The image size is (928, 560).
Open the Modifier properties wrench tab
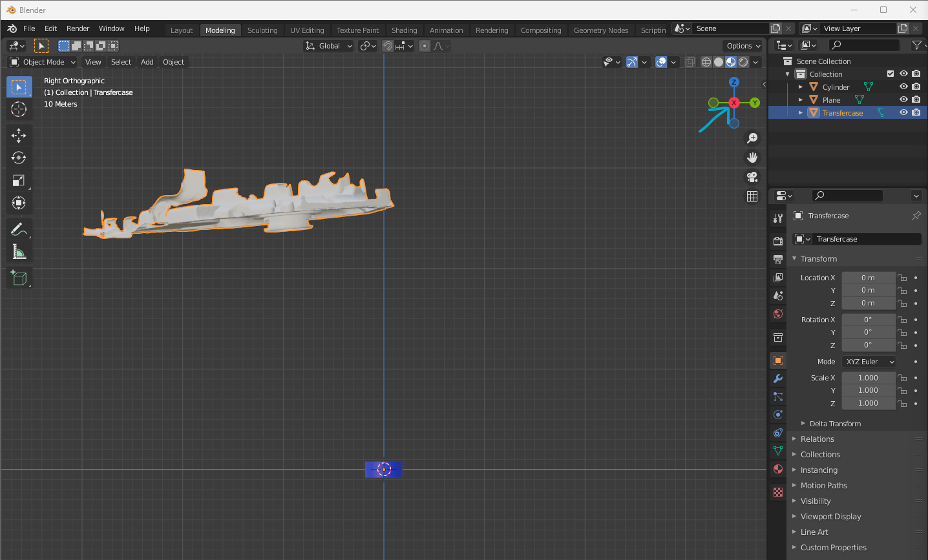[778, 379]
